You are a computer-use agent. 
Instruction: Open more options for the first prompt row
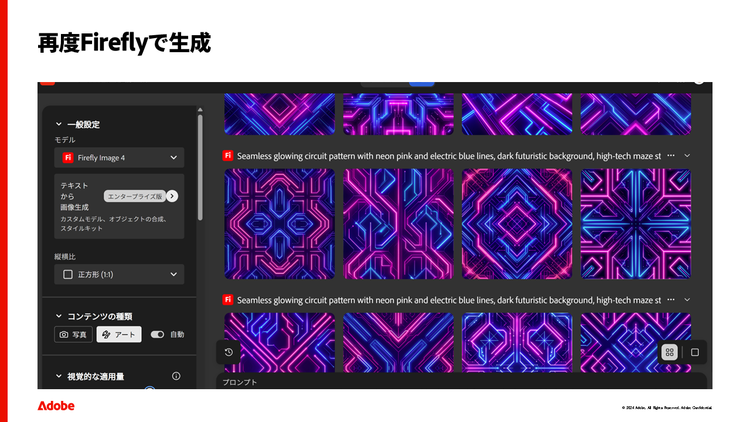pos(671,155)
